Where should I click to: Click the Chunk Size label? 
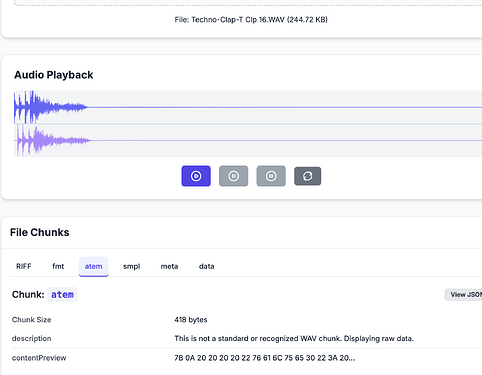click(32, 320)
